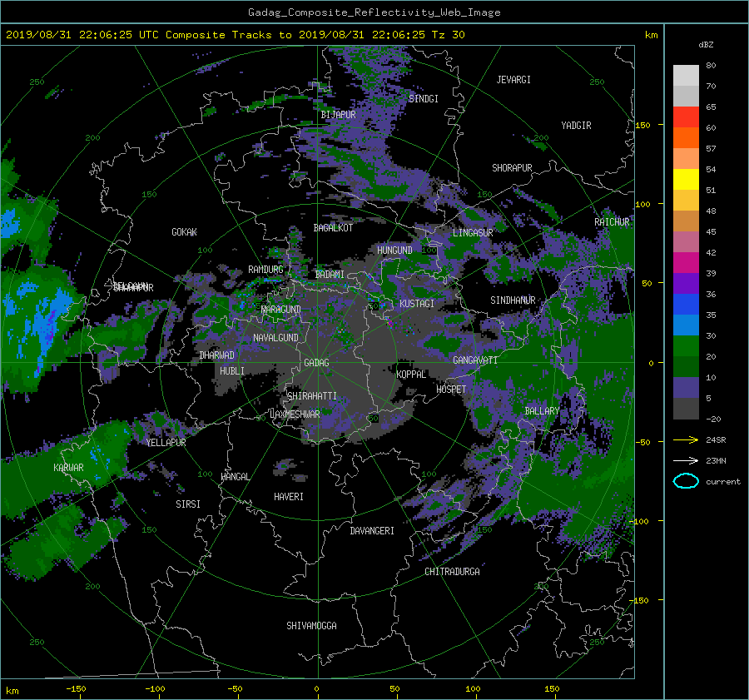Click the SHIVAMOGGA city label
This screenshot has width=749, height=700.
coord(311,626)
